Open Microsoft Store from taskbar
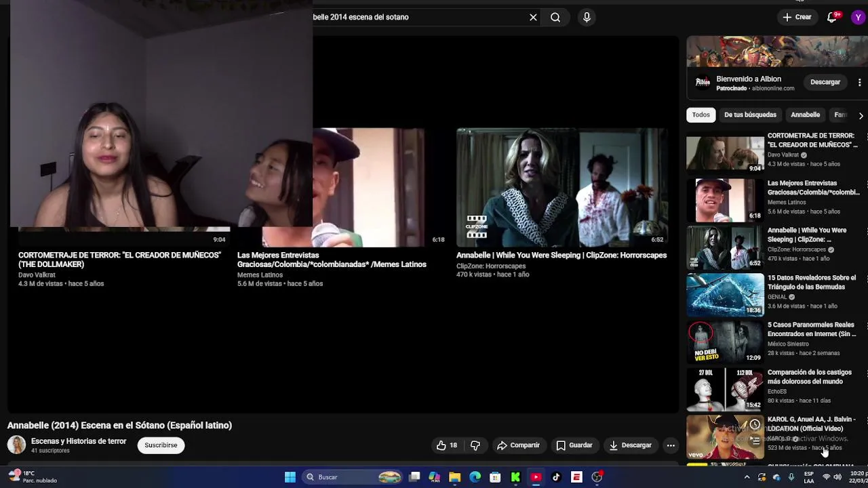This screenshot has width=868, height=488. [x=496, y=477]
